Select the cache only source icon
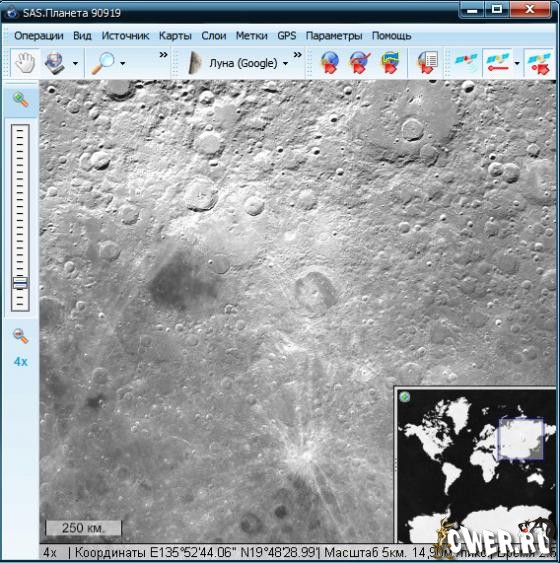Viewport: 560px width, 563px height. click(391, 63)
